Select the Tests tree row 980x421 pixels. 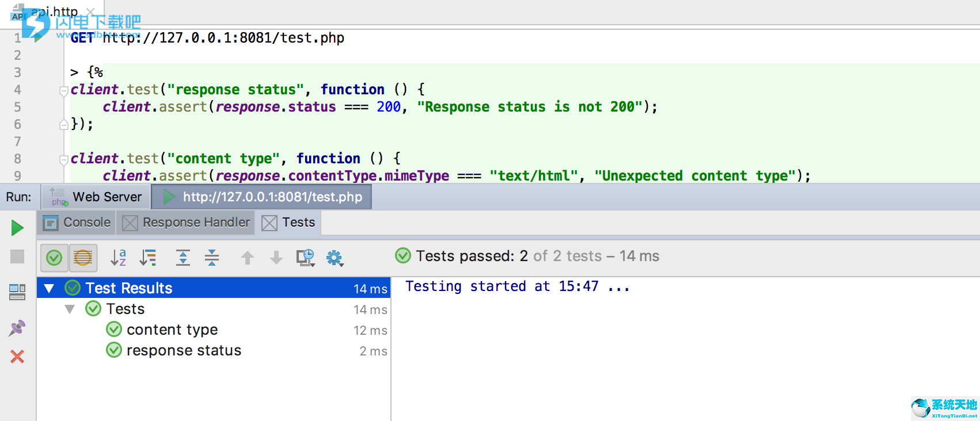click(214, 309)
